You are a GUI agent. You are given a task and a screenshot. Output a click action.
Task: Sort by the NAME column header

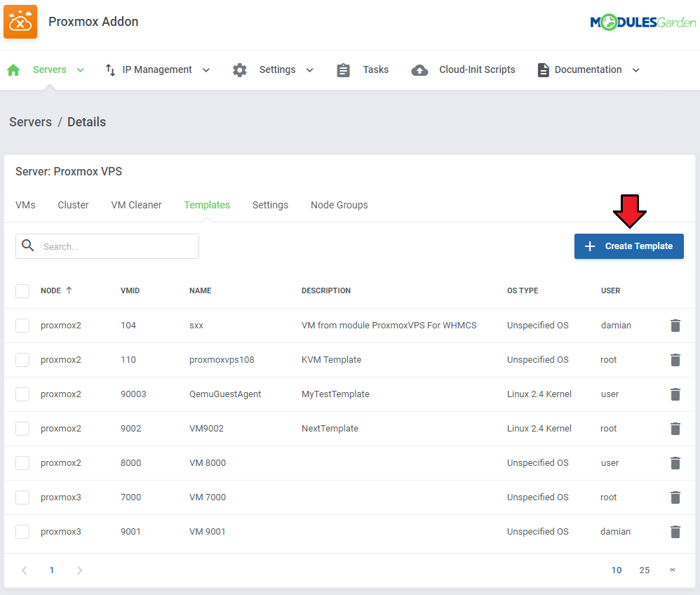(x=200, y=290)
